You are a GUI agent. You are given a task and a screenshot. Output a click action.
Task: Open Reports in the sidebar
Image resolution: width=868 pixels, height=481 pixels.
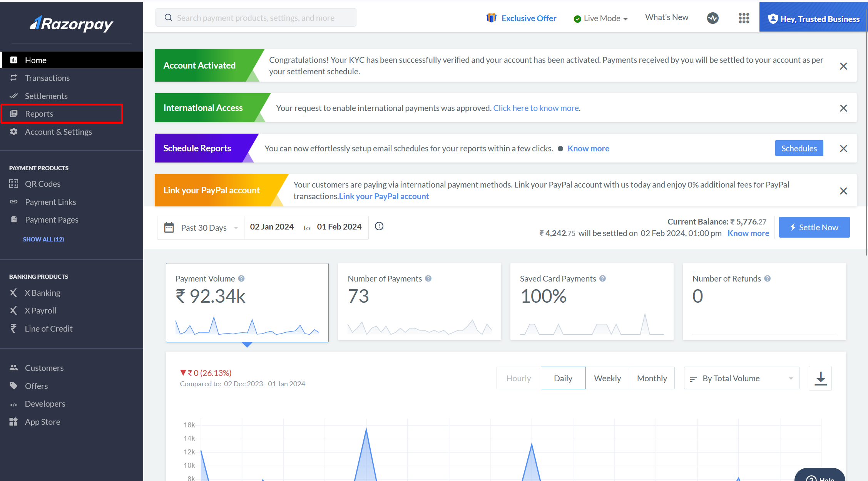coord(39,114)
